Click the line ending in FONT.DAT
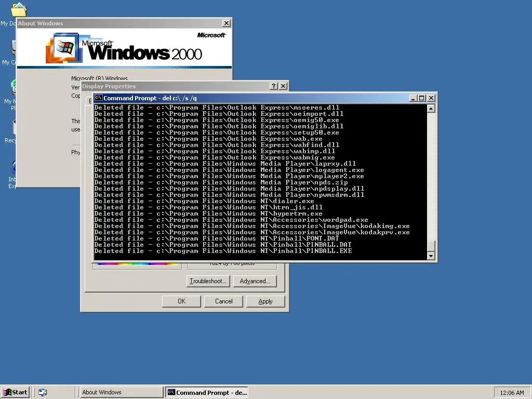 coord(217,238)
